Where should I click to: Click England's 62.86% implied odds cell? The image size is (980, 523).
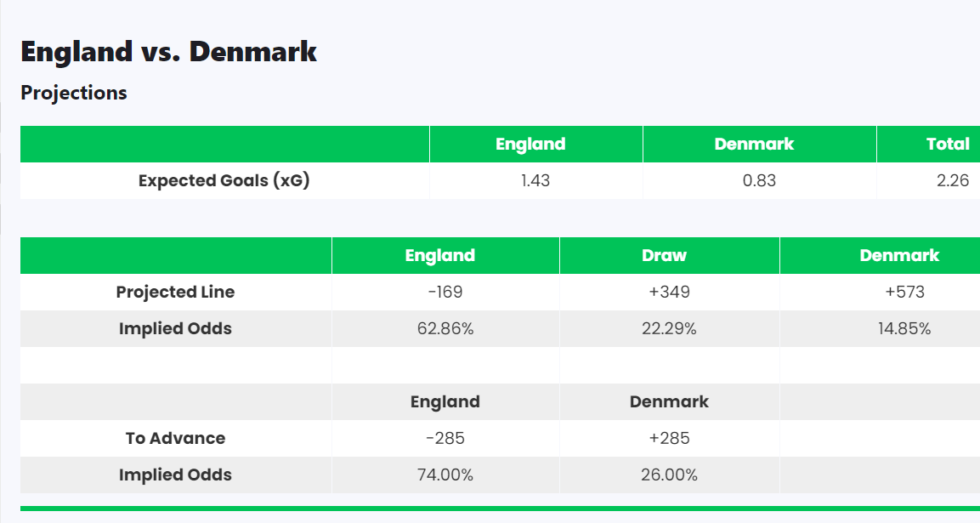pyautogui.click(x=445, y=328)
